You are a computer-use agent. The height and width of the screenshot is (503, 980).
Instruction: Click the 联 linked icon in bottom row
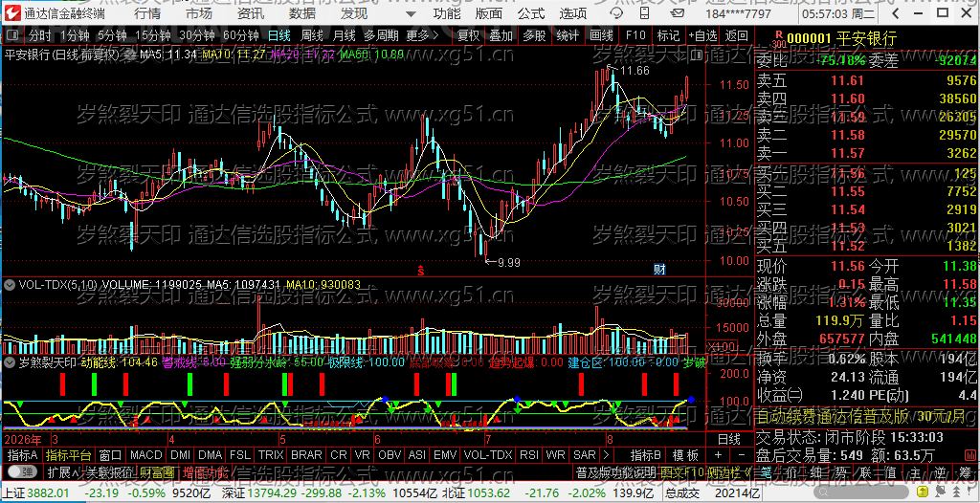864,471
